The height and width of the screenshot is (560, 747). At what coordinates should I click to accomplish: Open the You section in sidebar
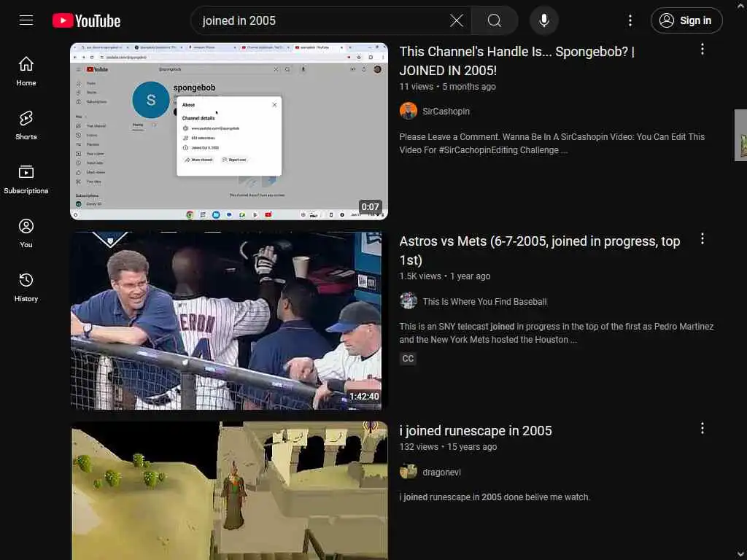tap(26, 233)
